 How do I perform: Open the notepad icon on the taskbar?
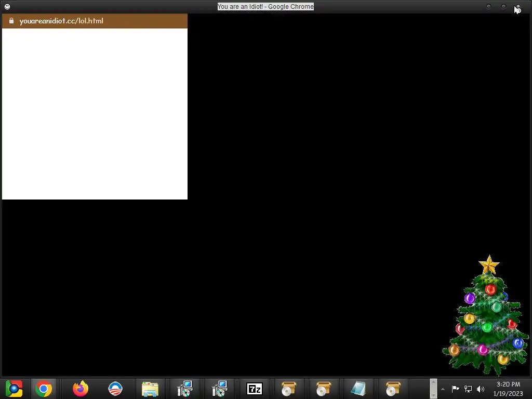(358, 389)
